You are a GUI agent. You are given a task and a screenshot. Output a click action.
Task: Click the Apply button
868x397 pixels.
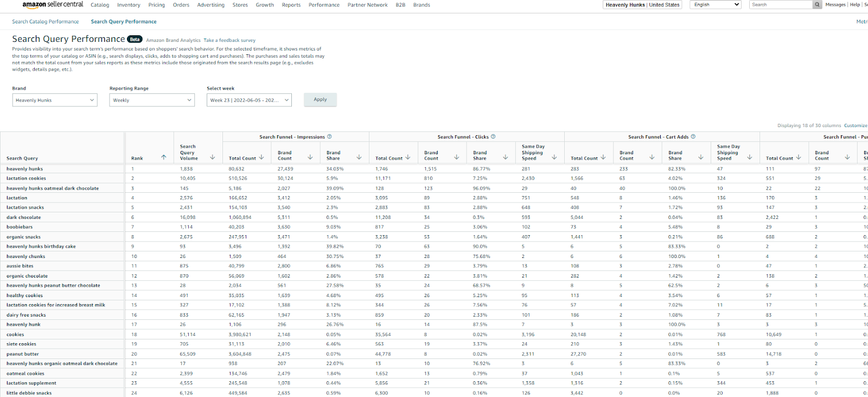point(320,99)
